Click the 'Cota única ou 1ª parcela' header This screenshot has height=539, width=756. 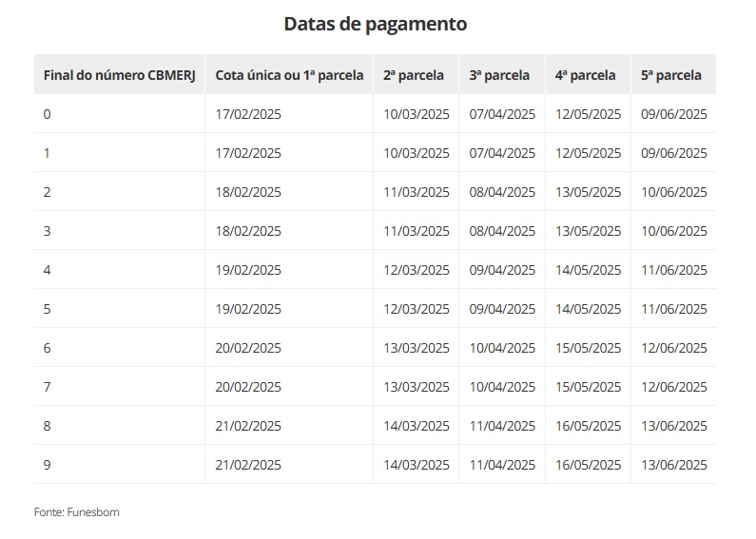(289, 75)
